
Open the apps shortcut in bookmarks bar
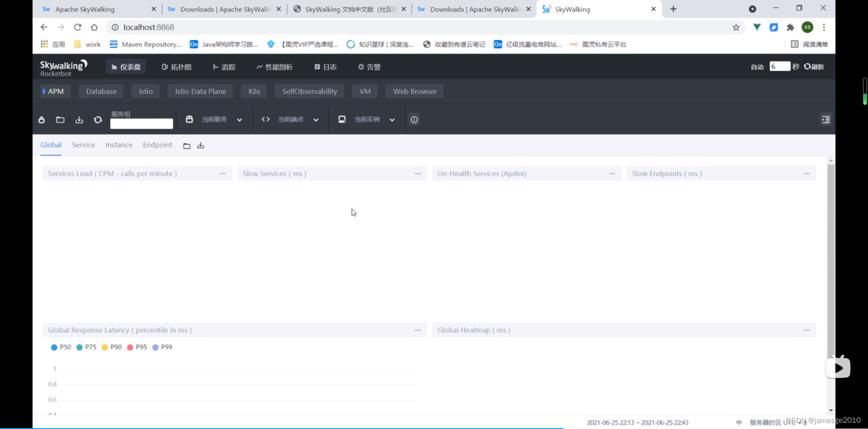coord(52,44)
